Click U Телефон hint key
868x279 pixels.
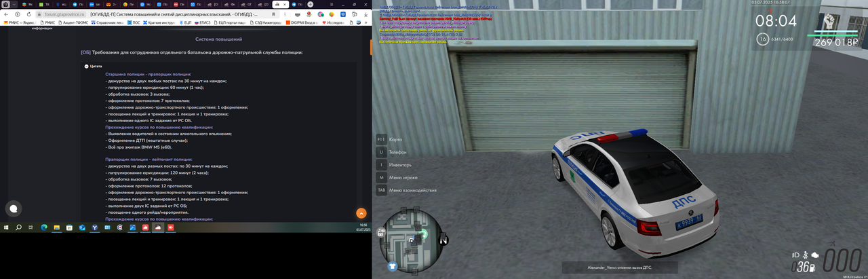coord(381,152)
